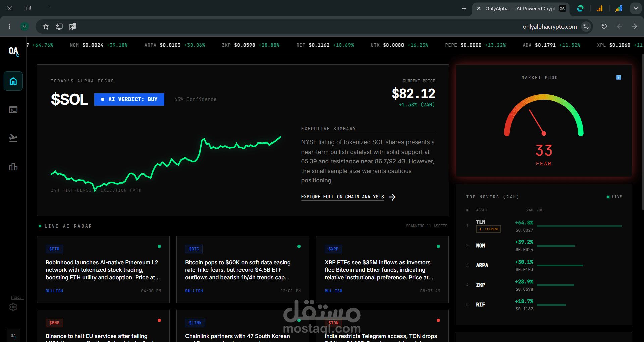Screen dimensions: 644x342
Task: Select RIF row in Top Movers
Action: tap(544, 305)
